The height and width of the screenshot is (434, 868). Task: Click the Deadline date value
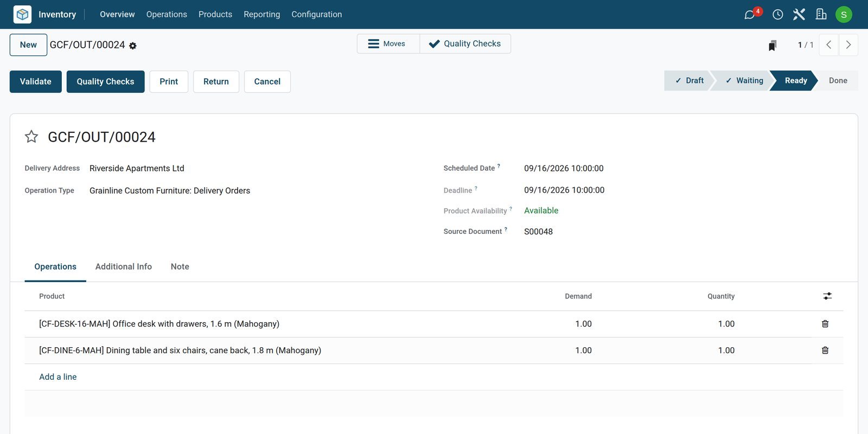564,190
